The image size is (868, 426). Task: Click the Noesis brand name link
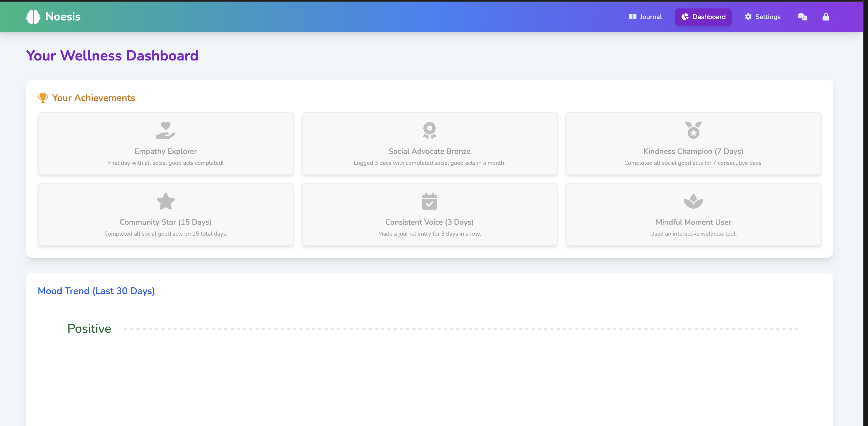click(63, 17)
